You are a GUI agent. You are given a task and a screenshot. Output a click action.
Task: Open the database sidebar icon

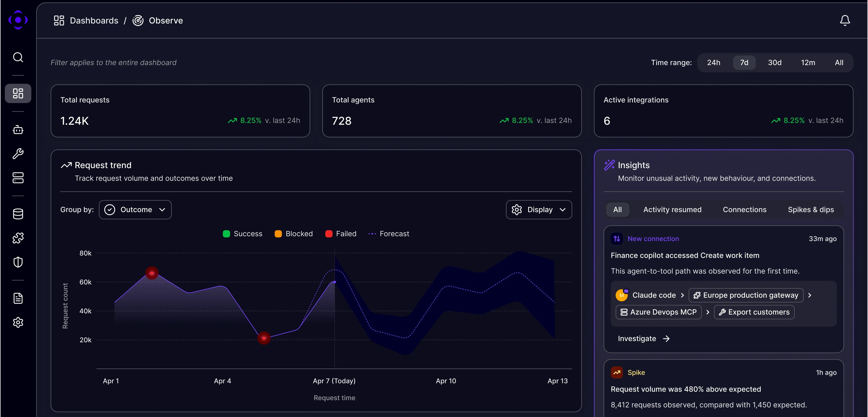click(18, 214)
